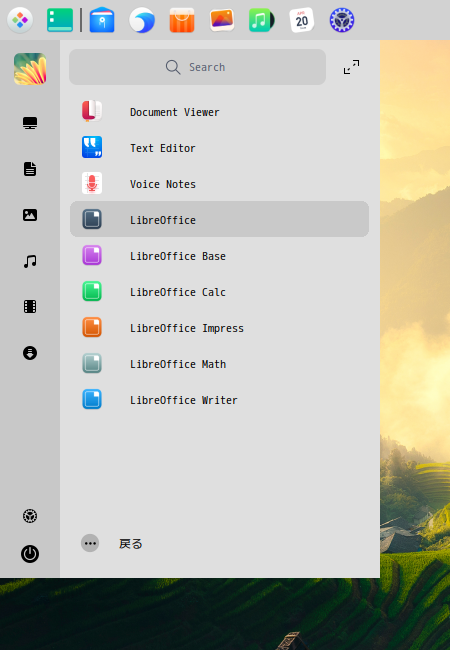Open the Computer sidebar shortcut
Viewport: 450px width, 650px height.
(30, 123)
